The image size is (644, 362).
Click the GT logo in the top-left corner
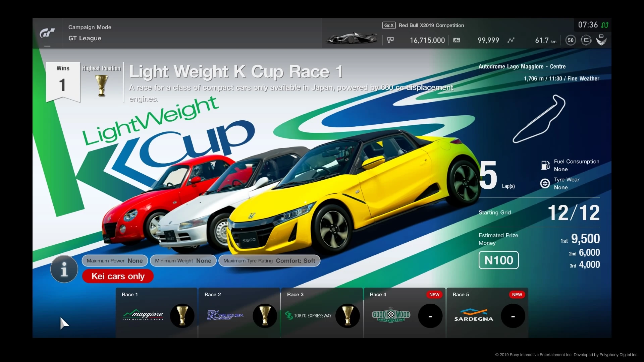click(x=47, y=33)
